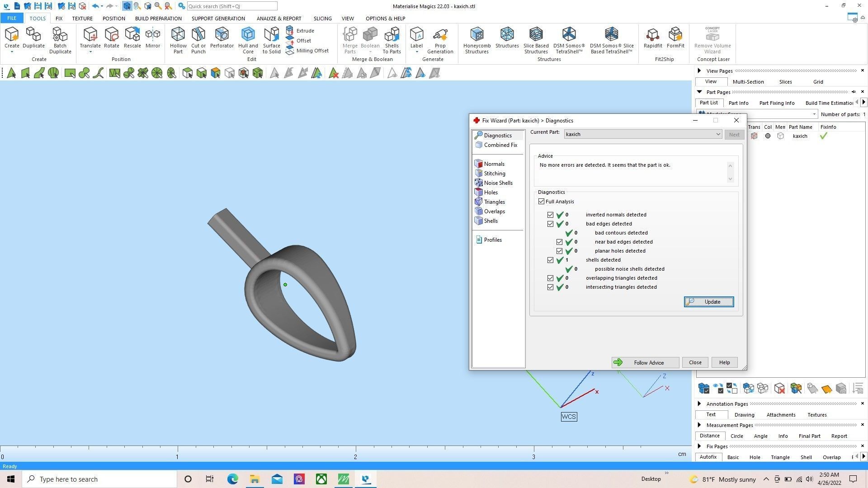This screenshot has width=868, height=488.
Task: Open the SUPPORT GENERATION ribbon tab
Action: pyautogui.click(x=218, y=19)
